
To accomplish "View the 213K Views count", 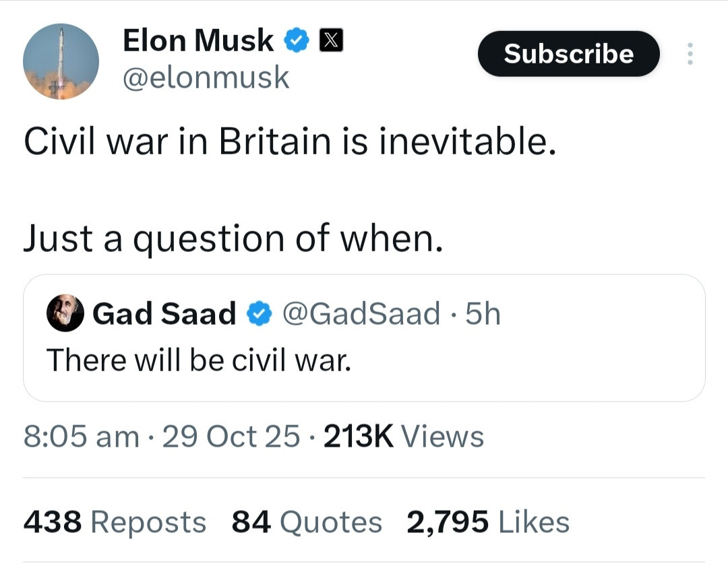I will pyautogui.click(x=404, y=437).
